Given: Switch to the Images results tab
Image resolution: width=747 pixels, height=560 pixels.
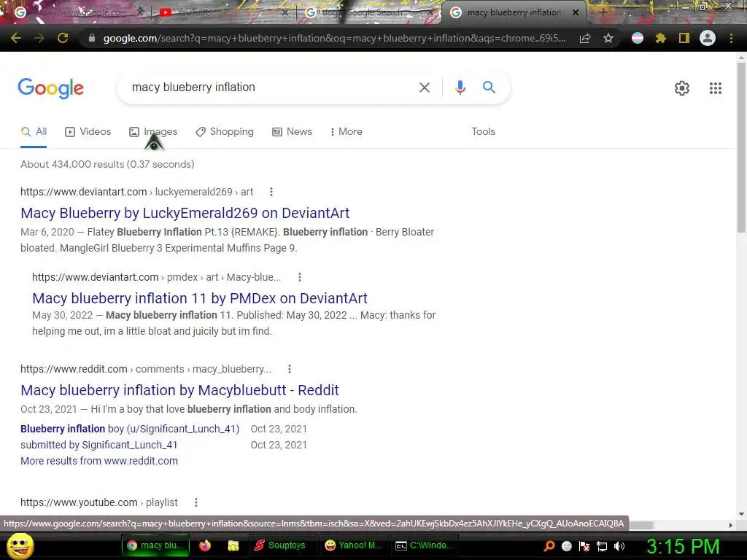Looking at the screenshot, I should [x=153, y=132].
